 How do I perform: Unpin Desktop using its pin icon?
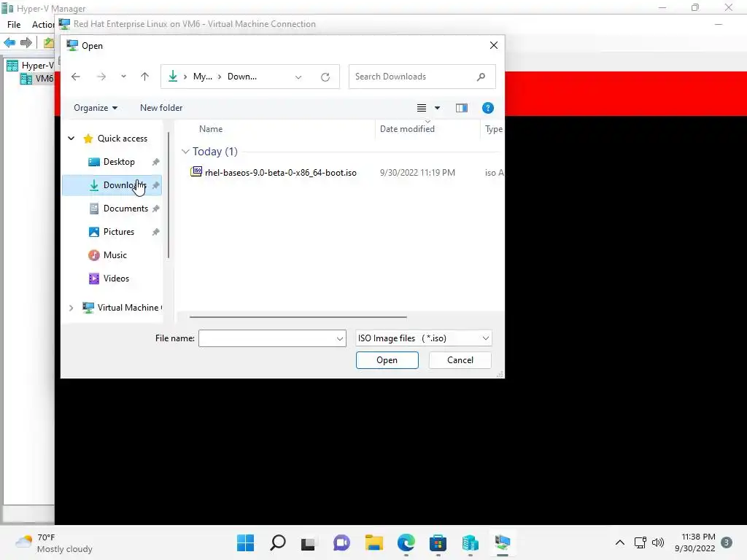coord(156,162)
